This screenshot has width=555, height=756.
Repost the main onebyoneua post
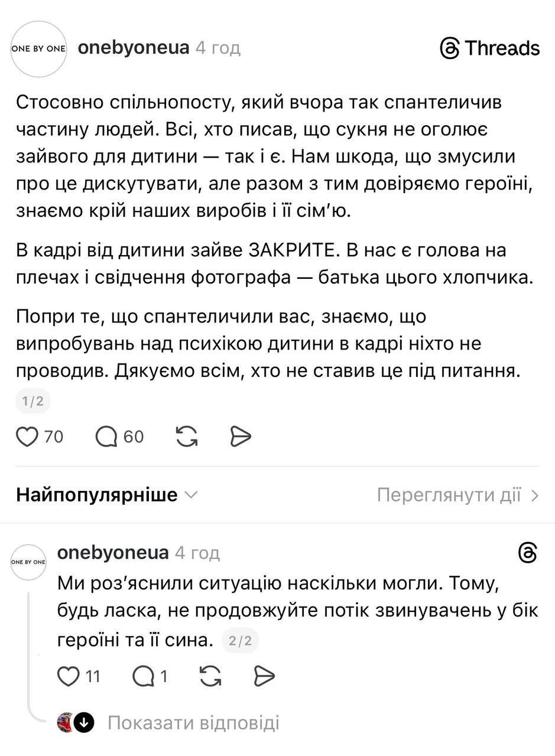(187, 436)
